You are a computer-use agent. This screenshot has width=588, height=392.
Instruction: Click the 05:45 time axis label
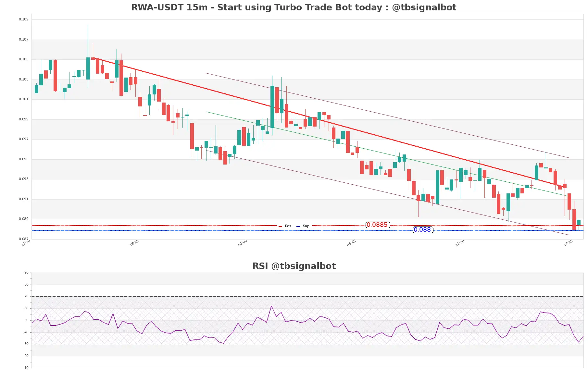[x=351, y=243]
